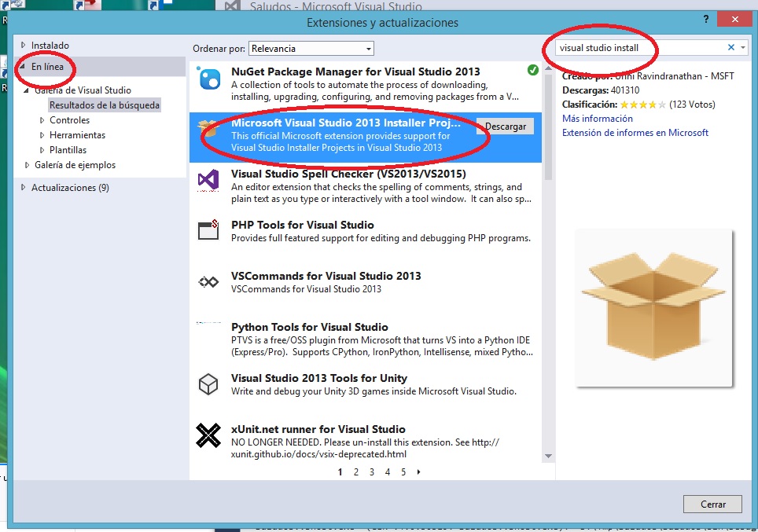Click the NuGet Package Manager extension icon
Image resolution: width=758 pixels, height=532 pixels.
[209, 79]
